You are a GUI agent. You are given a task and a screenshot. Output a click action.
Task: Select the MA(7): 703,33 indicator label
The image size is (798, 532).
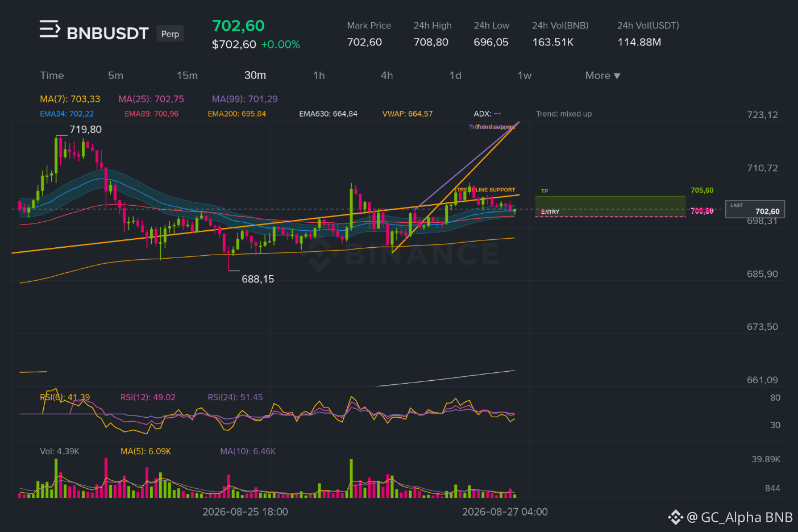(x=70, y=99)
